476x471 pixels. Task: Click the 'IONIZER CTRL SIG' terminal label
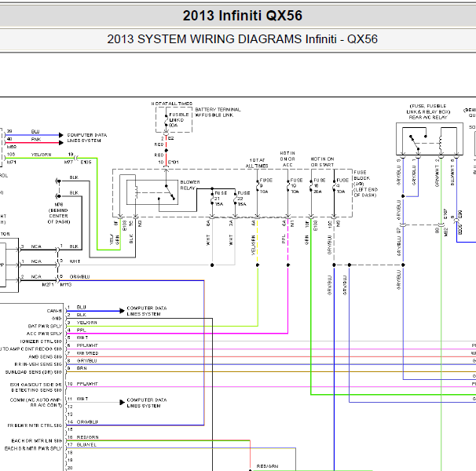point(41,341)
